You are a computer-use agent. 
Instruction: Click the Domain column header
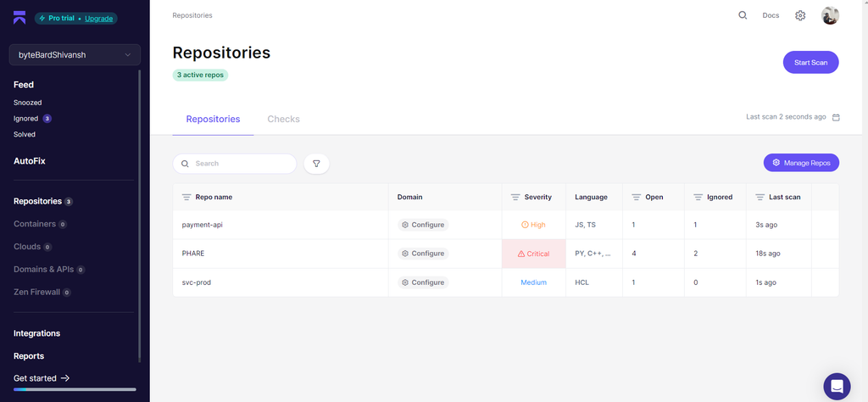pyautogui.click(x=409, y=197)
